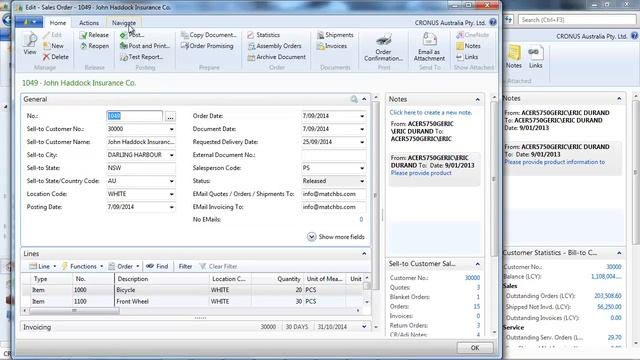The image size is (640, 360).
Task: Open Functions menu in Lines toolbar
Action: click(82, 266)
